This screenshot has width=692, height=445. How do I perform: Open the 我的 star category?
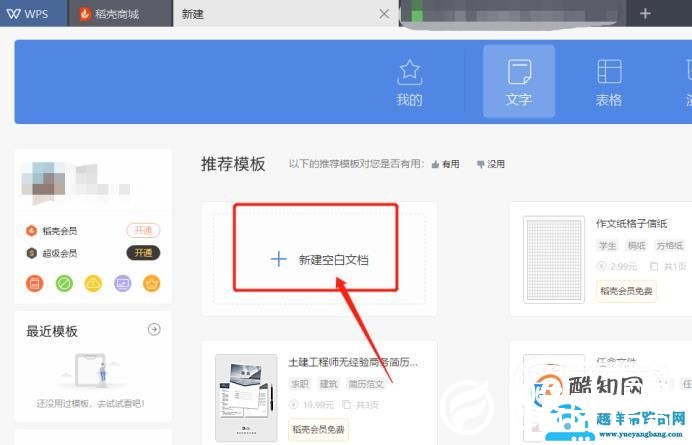tap(409, 83)
